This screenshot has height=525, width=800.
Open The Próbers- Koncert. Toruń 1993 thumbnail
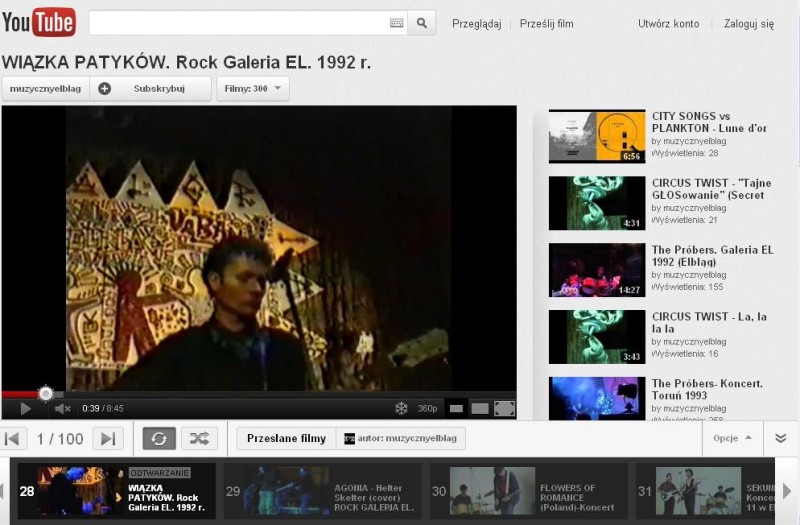(597, 398)
